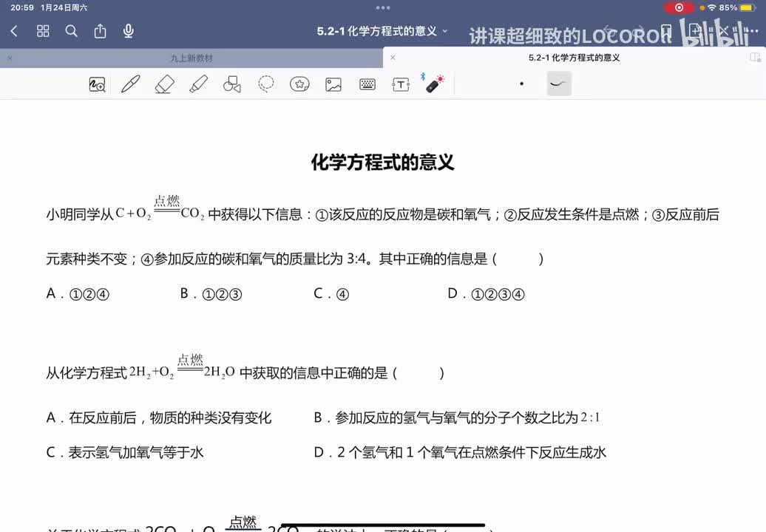Choose the dot laser pointer style
Image resolution: width=766 pixels, height=532 pixels.
click(522, 84)
